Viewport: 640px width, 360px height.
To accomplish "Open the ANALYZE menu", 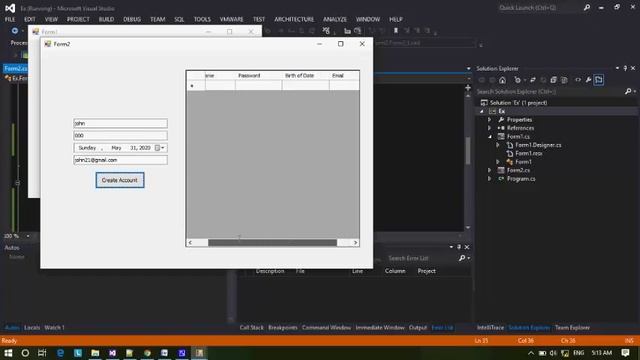I will tap(335, 19).
